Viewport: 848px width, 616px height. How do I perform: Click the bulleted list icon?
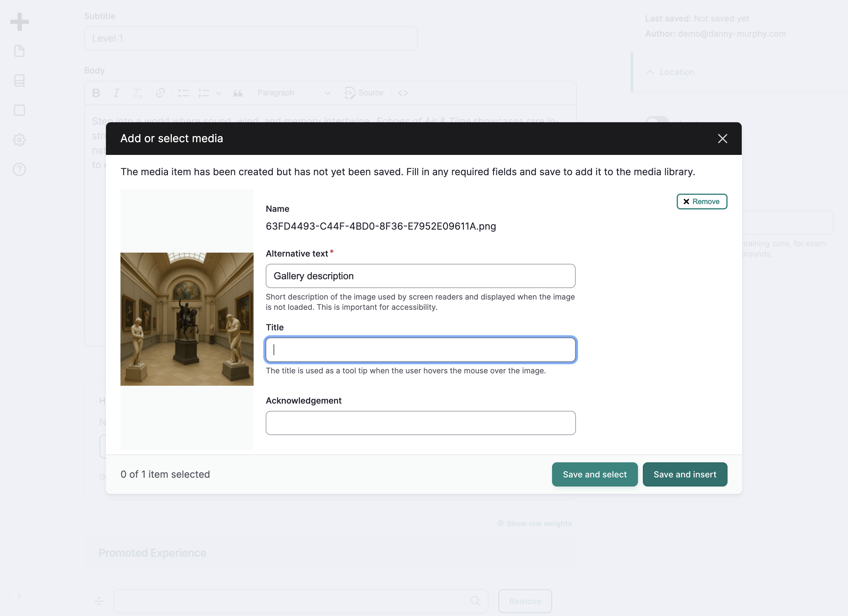tap(184, 93)
